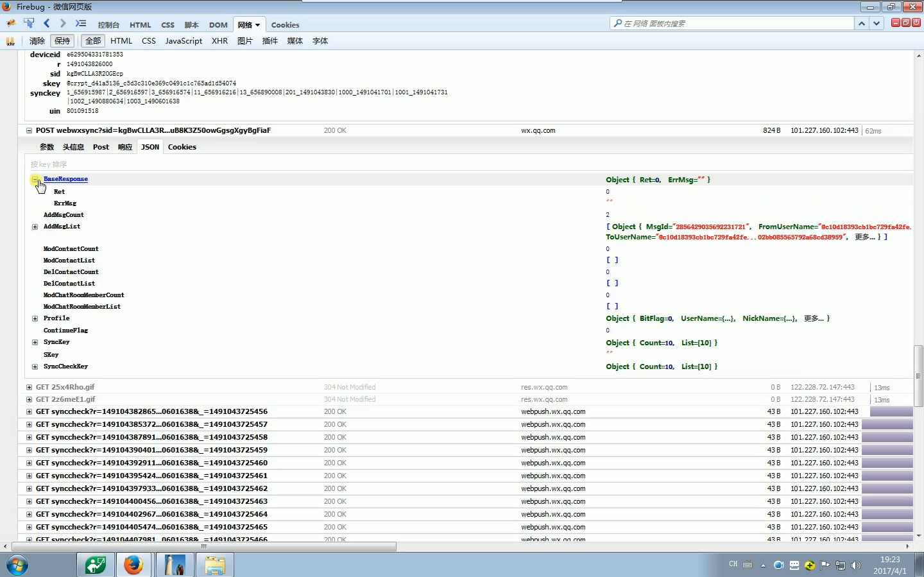Image resolution: width=924 pixels, height=577 pixels.
Task: Detach Firebug with red window icon
Action: pyautogui.click(x=906, y=22)
